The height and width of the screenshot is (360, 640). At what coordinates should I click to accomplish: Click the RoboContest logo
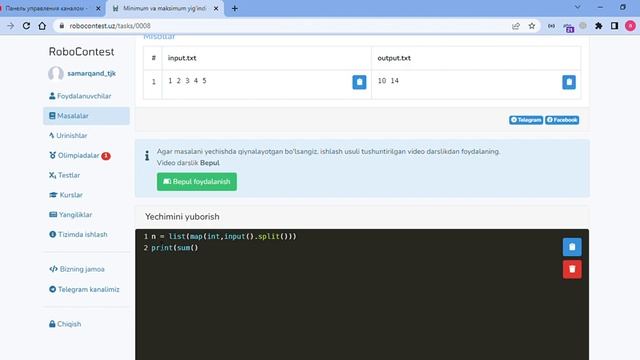[x=81, y=52]
